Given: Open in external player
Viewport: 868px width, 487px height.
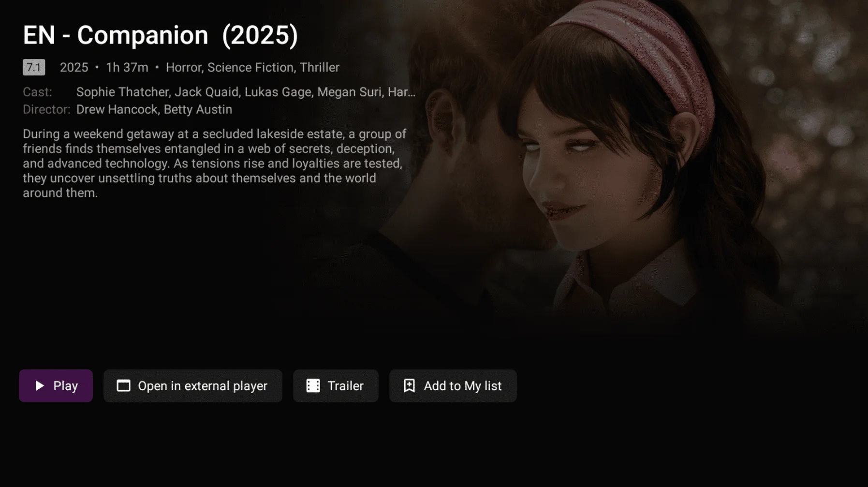Looking at the screenshot, I should tap(192, 385).
